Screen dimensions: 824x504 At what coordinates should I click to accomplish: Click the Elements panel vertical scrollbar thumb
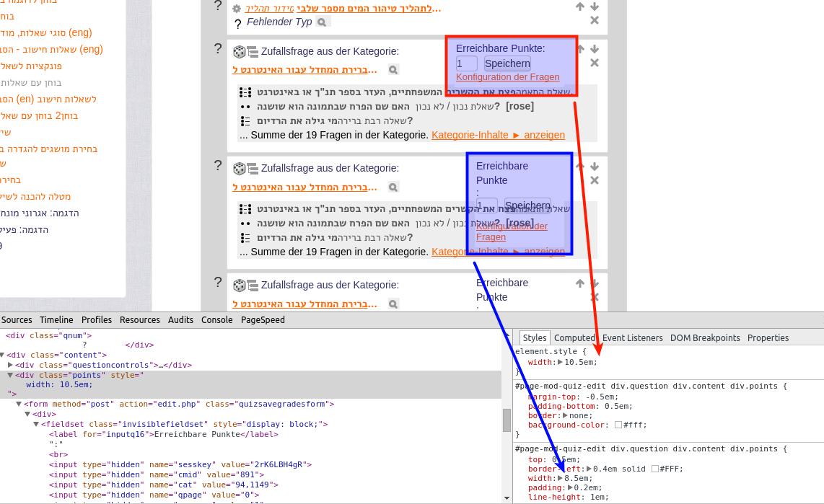click(x=507, y=420)
